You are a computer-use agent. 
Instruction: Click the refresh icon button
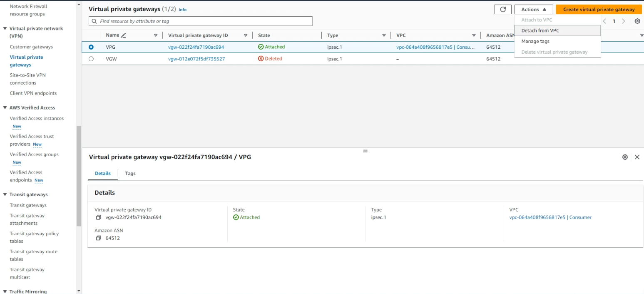[502, 10]
